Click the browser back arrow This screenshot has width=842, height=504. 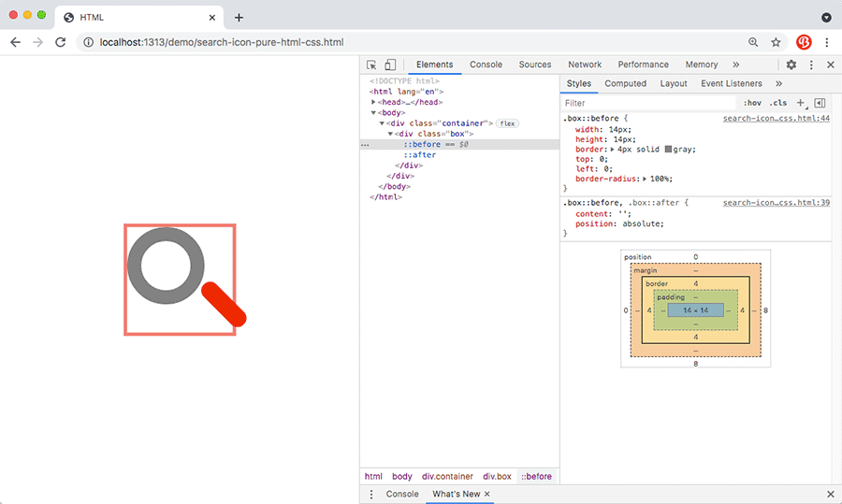[15, 42]
